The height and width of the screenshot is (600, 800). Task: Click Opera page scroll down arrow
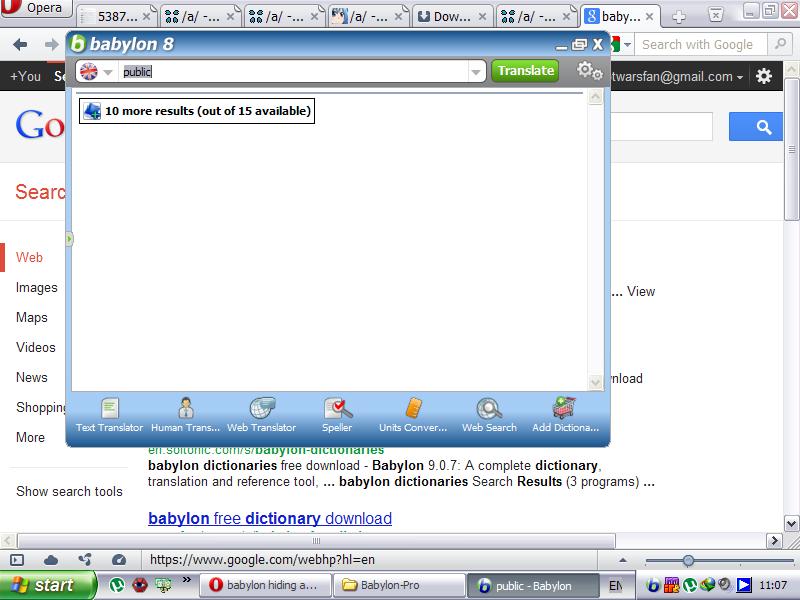point(791,523)
